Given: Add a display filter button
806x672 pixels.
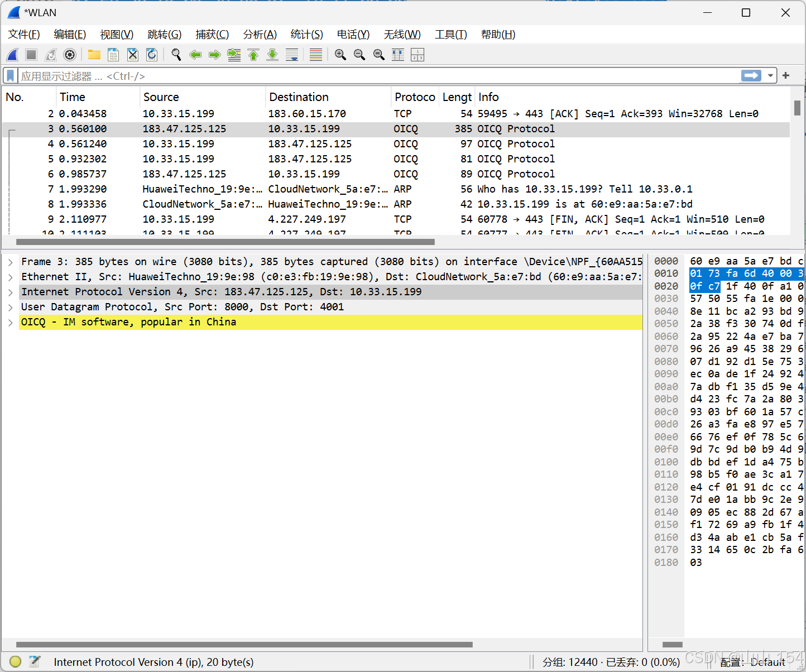Looking at the screenshot, I should (786, 75).
